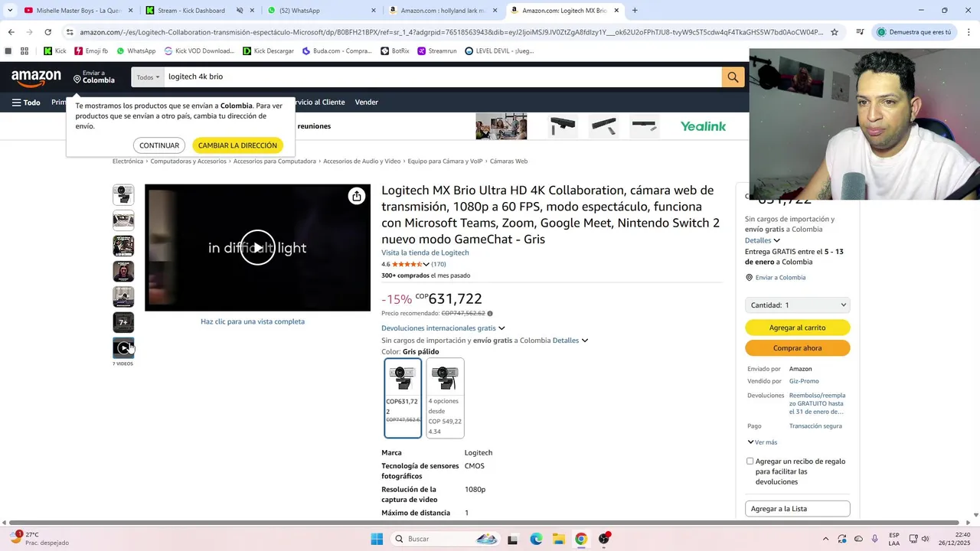Open the ratings dropdown next to 4.6 stars
This screenshot has height=551, width=980.
(426, 265)
